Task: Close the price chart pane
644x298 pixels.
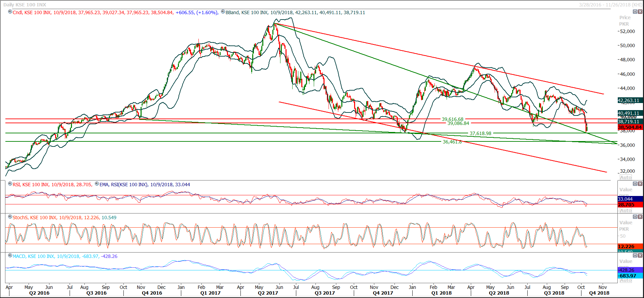Action: [640, 11]
